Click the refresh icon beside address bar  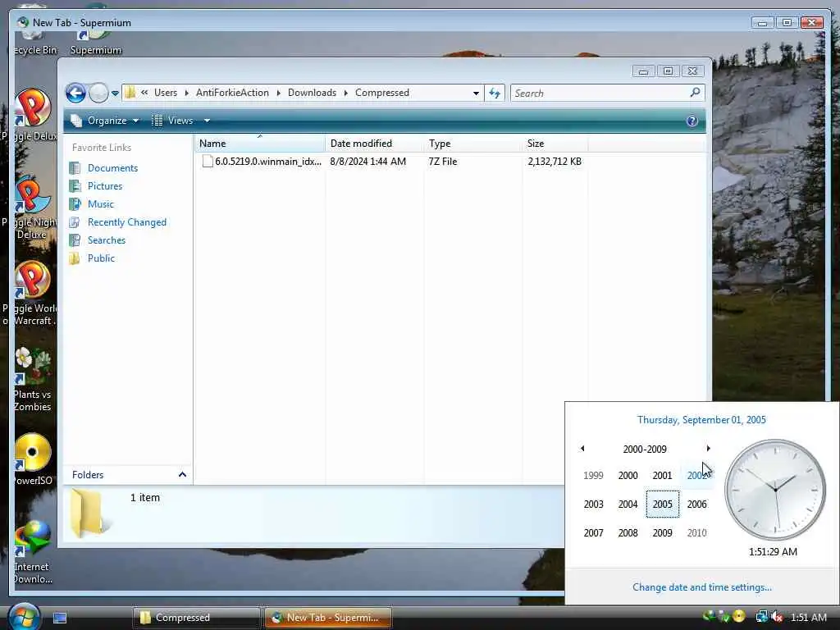(x=495, y=94)
